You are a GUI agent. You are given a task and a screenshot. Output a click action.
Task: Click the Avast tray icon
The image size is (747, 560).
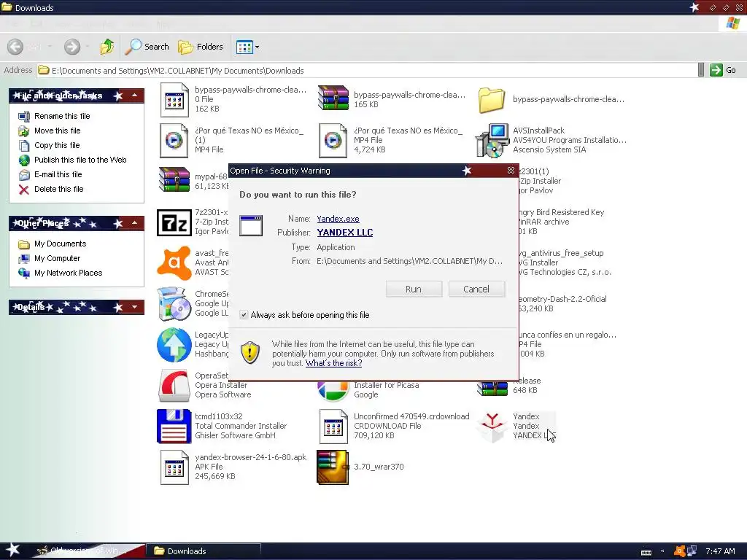tap(680, 551)
